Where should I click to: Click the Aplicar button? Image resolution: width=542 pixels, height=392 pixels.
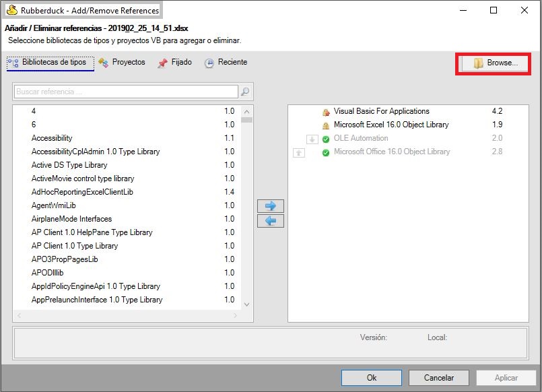(x=506, y=378)
